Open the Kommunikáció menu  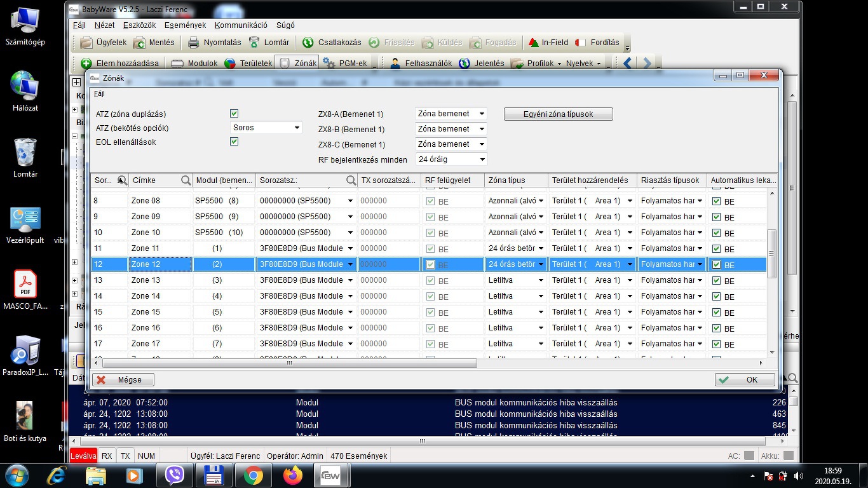click(x=241, y=25)
